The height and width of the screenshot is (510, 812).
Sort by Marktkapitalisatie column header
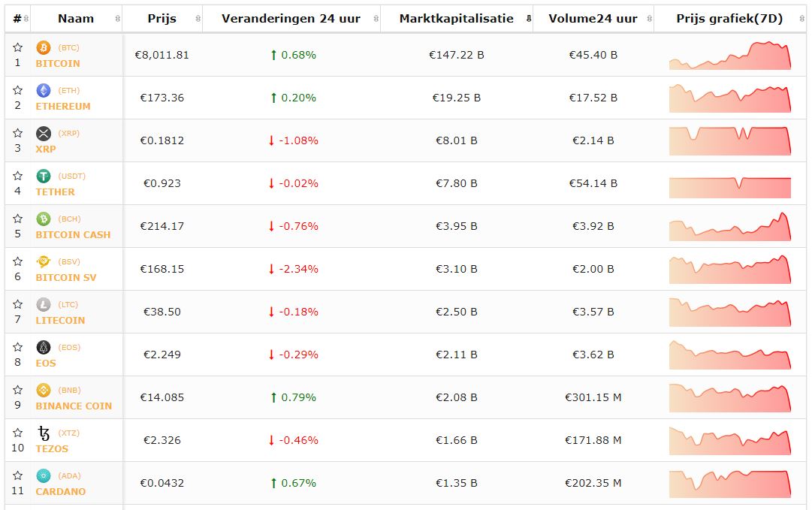pyautogui.click(x=457, y=19)
